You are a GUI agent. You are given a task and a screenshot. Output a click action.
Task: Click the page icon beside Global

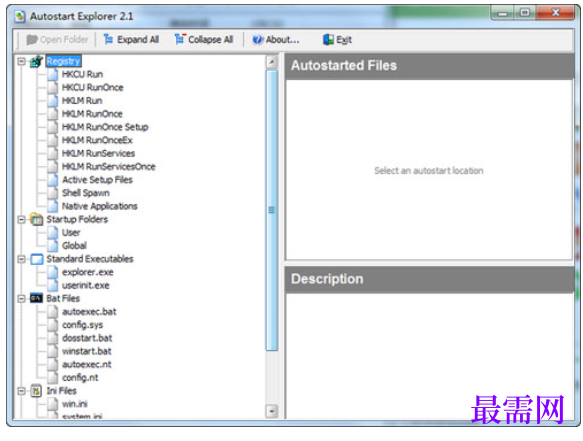pos(53,246)
